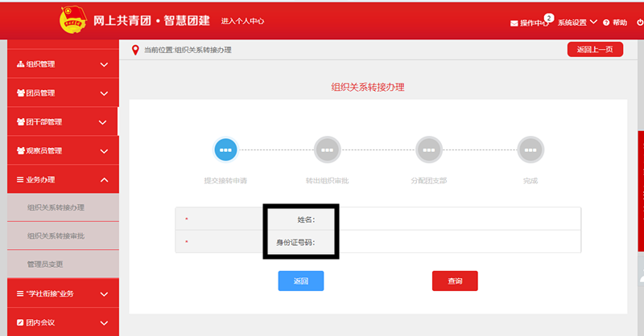This screenshot has width=644, height=336.
Task: Click the 团干部管理 people icon
Action: (x=21, y=121)
